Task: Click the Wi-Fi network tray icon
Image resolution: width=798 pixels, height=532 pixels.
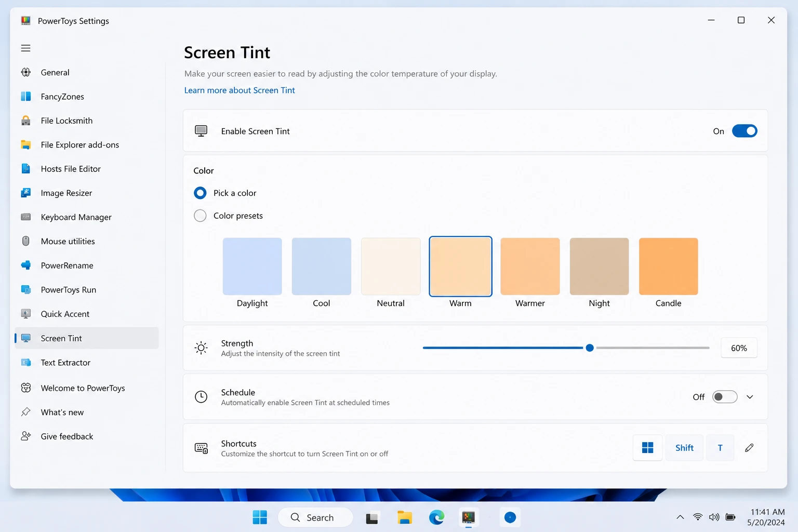Action: tap(698, 517)
